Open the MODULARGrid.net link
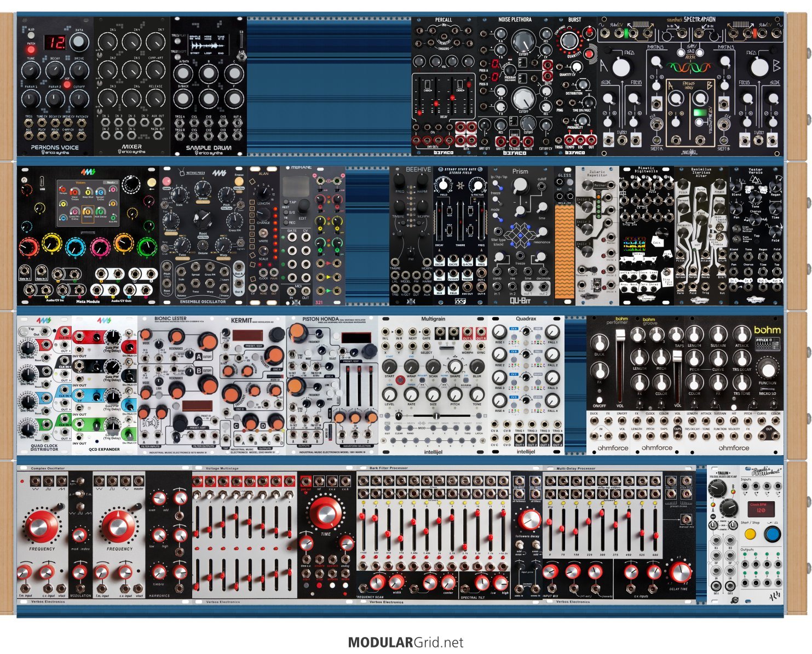The height and width of the screenshot is (654, 812). [406, 642]
